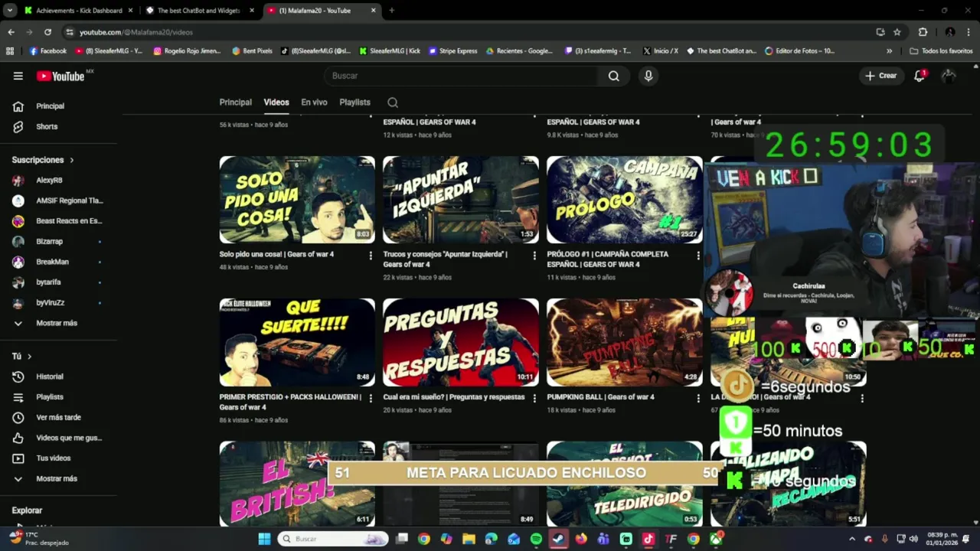
Task: Switch to channel Playlists tab
Action: pyautogui.click(x=354, y=103)
